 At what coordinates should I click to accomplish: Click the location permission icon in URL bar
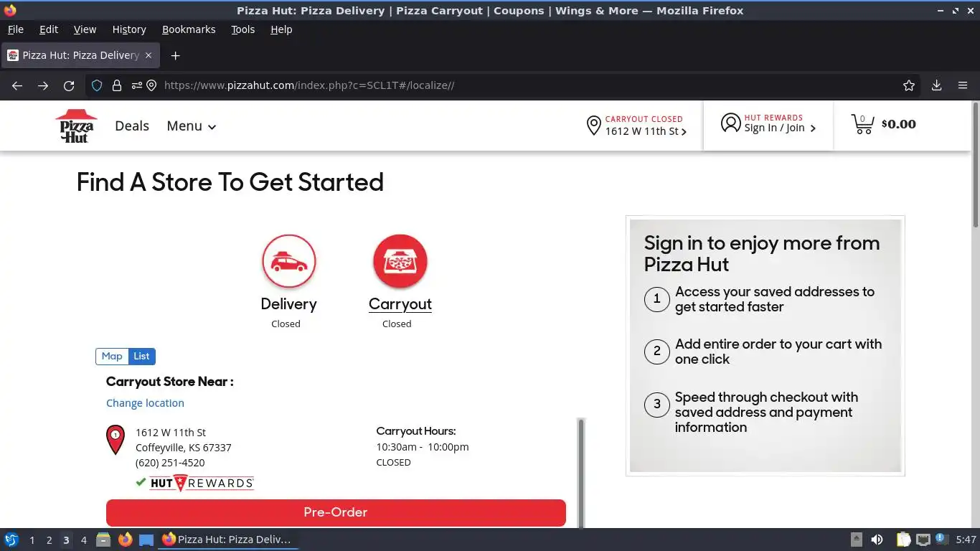(x=151, y=85)
